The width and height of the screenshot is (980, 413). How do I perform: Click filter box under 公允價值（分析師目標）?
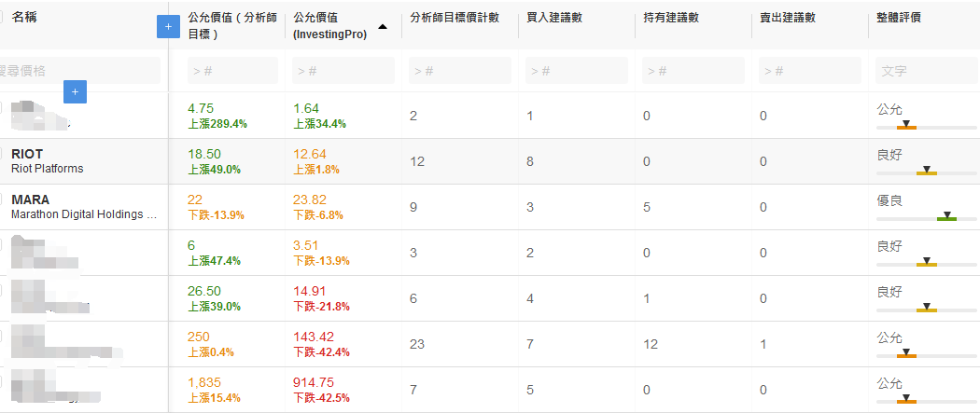[x=232, y=71]
